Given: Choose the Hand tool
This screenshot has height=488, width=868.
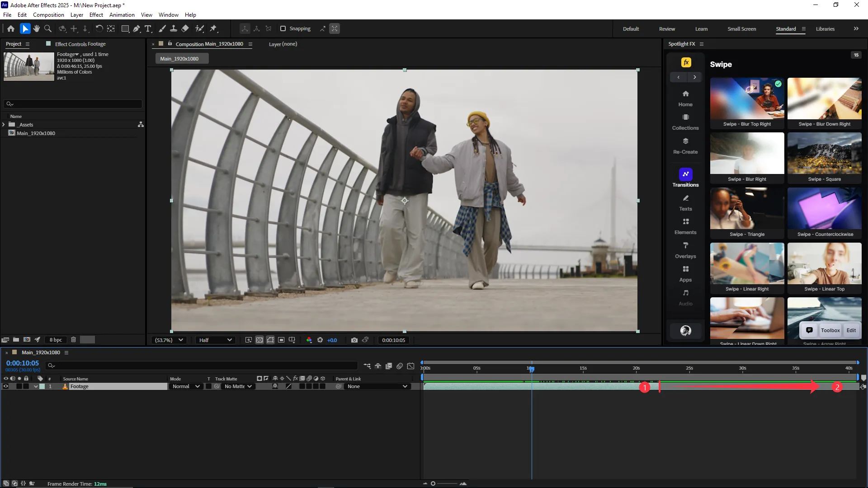Looking at the screenshot, I should pyautogui.click(x=37, y=28).
